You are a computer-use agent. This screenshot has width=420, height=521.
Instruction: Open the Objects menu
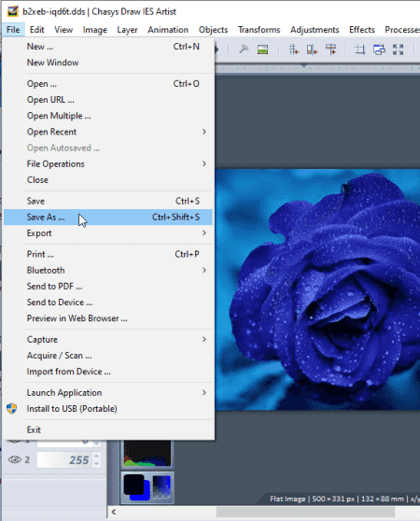213,30
